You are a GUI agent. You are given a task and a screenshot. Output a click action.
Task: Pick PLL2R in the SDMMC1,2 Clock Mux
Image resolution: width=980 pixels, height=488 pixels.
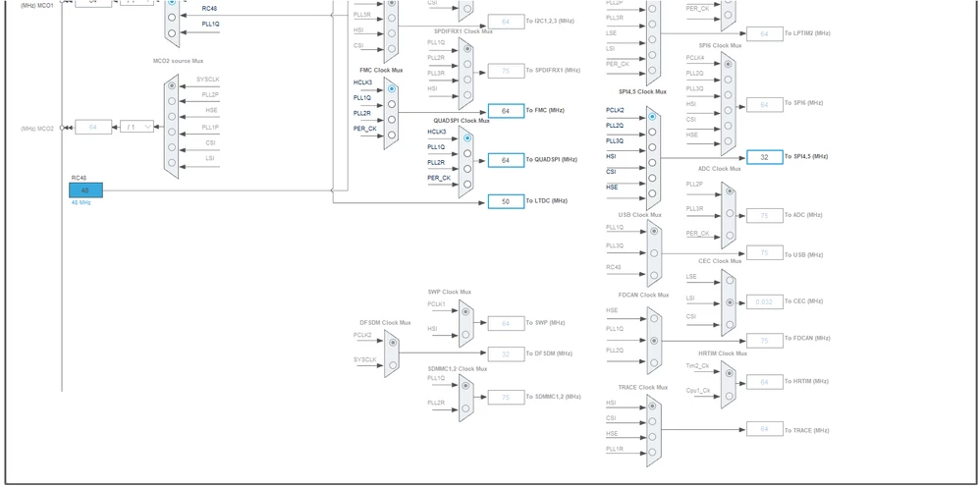click(x=466, y=408)
